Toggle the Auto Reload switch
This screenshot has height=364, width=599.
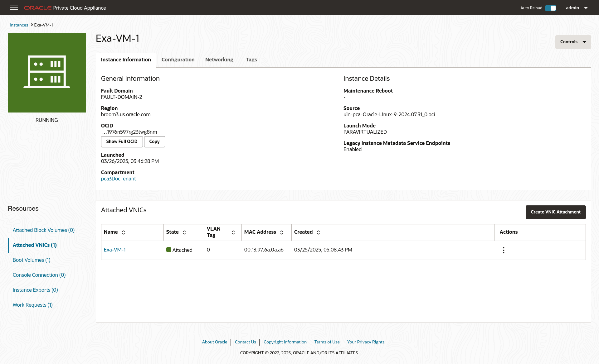click(551, 8)
